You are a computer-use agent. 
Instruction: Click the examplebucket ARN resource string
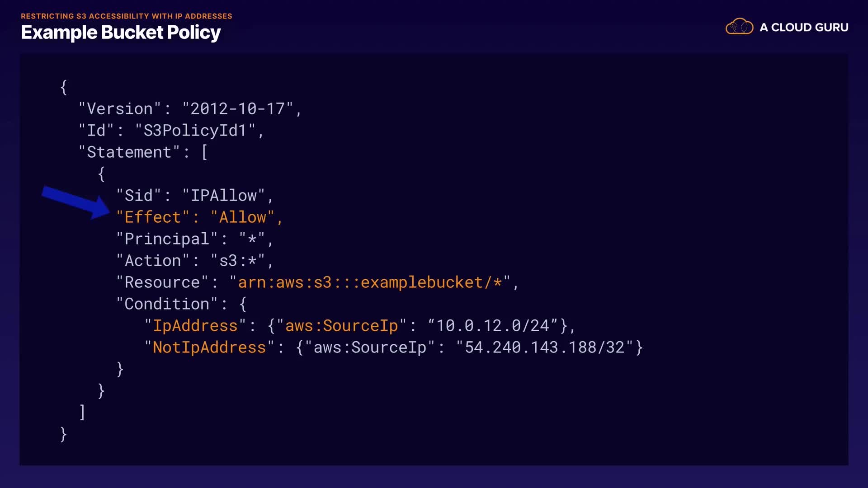point(370,282)
